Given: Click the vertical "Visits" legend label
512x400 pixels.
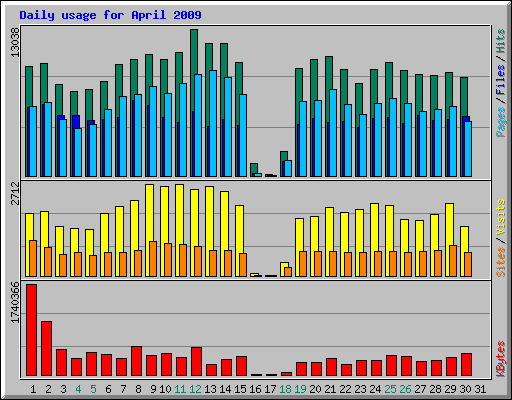Looking at the screenshot, I should pos(501,217).
